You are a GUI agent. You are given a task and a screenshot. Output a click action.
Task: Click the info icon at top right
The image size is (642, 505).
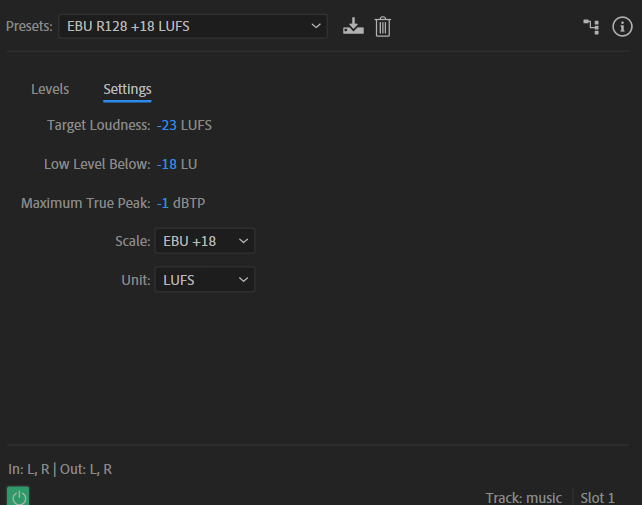coord(622,27)
